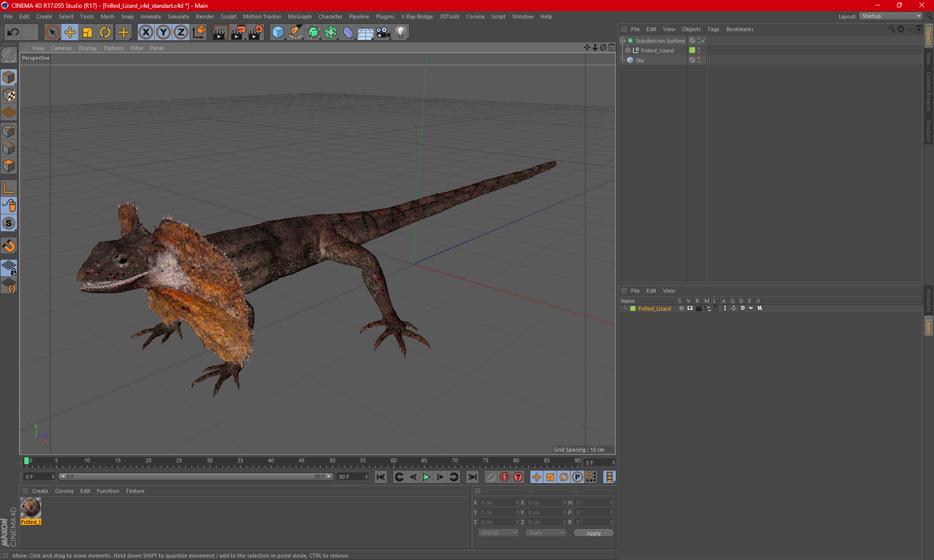Viewport: 934px width, 560px height.
Task: Open material manager Texture menu
Action: point(135,491)
